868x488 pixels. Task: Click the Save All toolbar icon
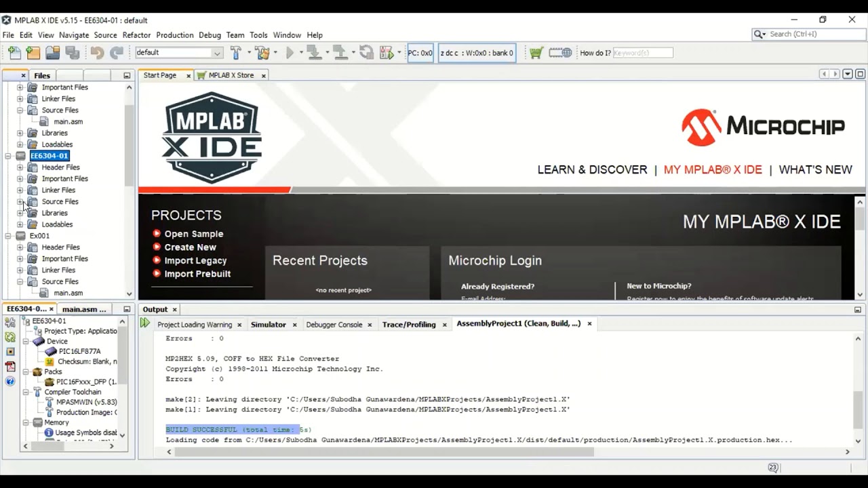[73, 53]
